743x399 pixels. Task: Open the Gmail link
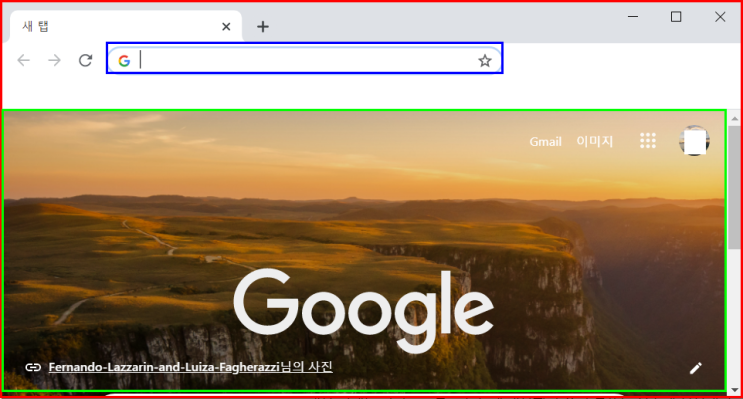[x=545, y=141]
